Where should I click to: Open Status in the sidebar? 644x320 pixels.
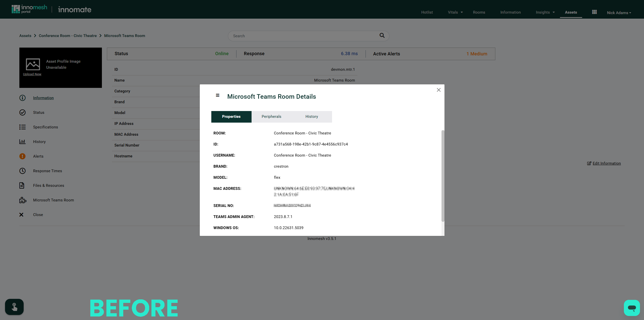point(39,113)
